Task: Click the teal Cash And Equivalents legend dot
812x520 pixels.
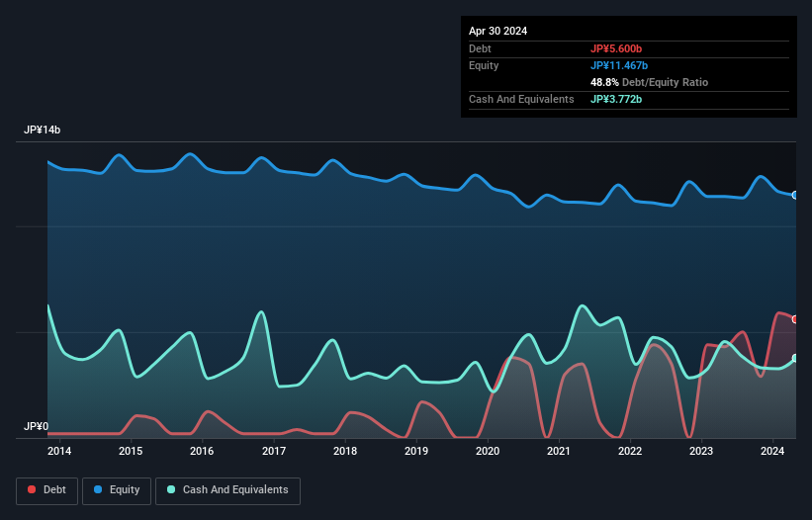Action: point(171,489)
